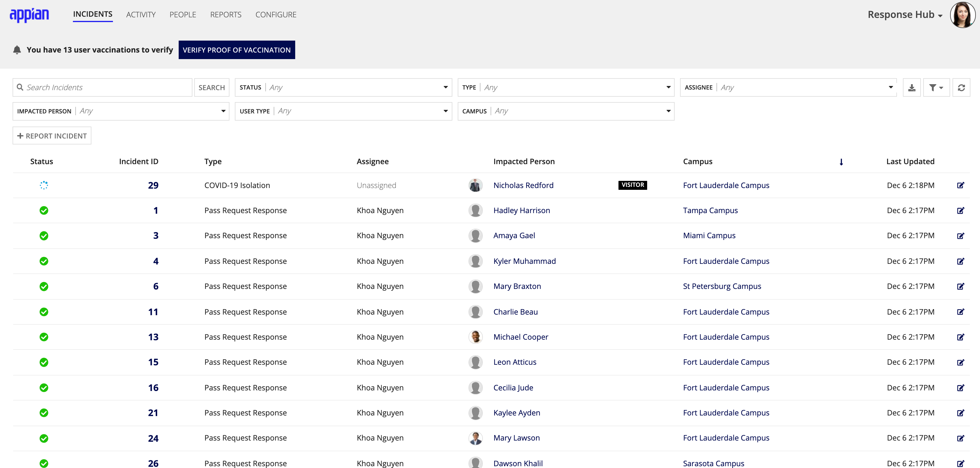This screenshot has width=980, height=468.
Task: Export incidents with the download icon
Action: pos(912,88)
